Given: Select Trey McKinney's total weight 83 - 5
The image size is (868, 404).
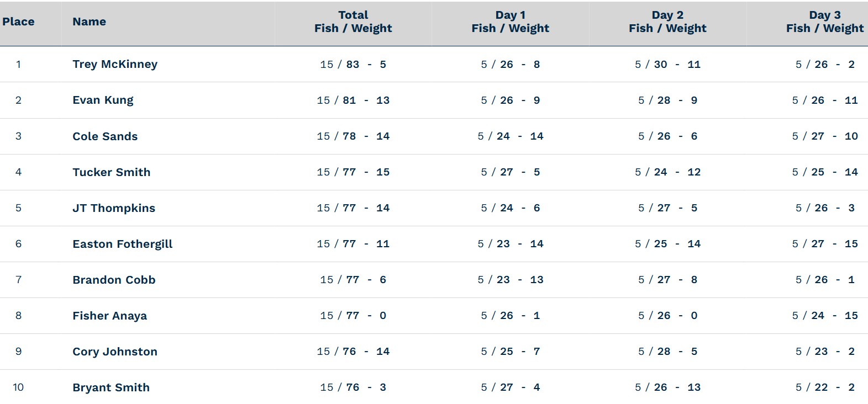Looking at the screenshot, I should 366,65.
